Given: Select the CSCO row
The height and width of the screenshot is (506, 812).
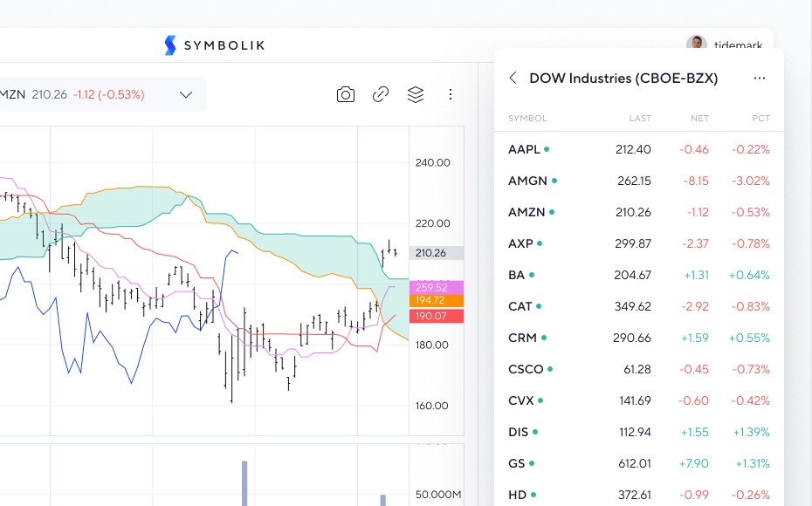Looking at the screenshot, I should (639, 369).
